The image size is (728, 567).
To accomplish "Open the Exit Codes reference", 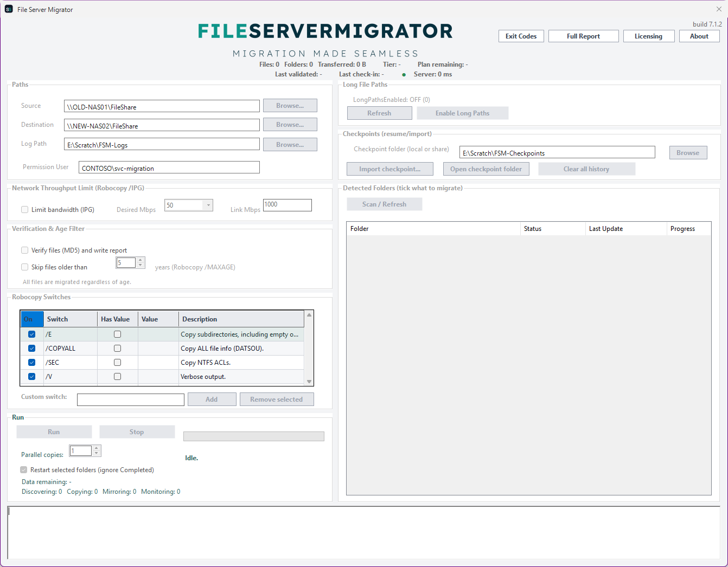I will [521, 36].
